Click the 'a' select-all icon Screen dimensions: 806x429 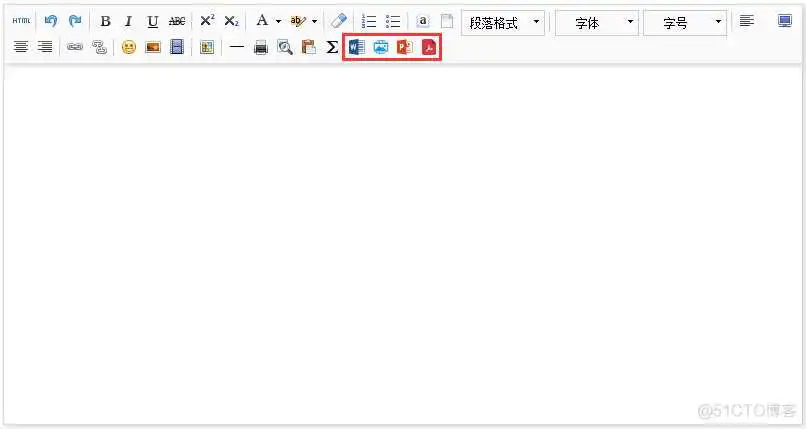tap(423, 21)
